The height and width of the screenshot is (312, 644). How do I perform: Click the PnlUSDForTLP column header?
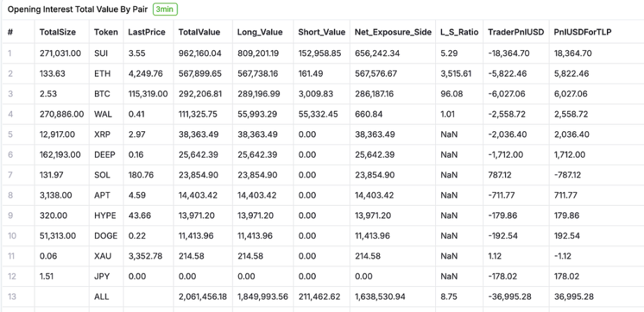click(x=583, y=33)
